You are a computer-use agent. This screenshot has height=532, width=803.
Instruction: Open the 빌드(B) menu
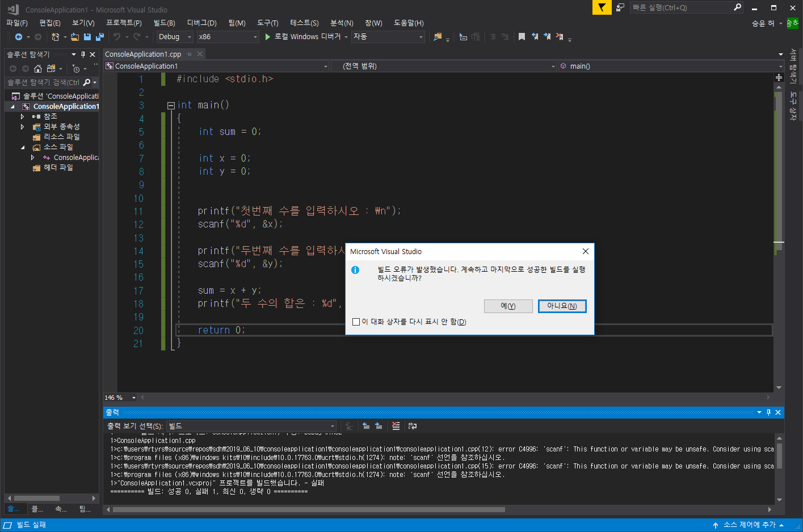(x=165, y=23)
